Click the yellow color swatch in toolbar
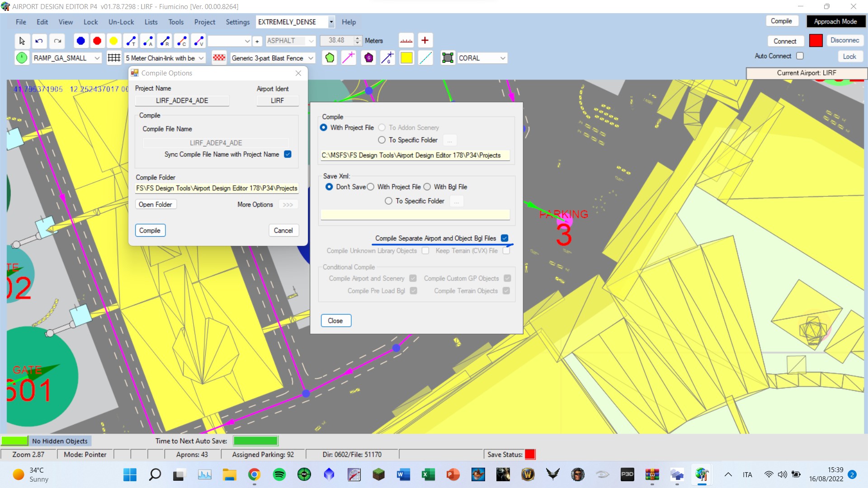The height and width of the screenshot is (488, 868). pos(406,58)
